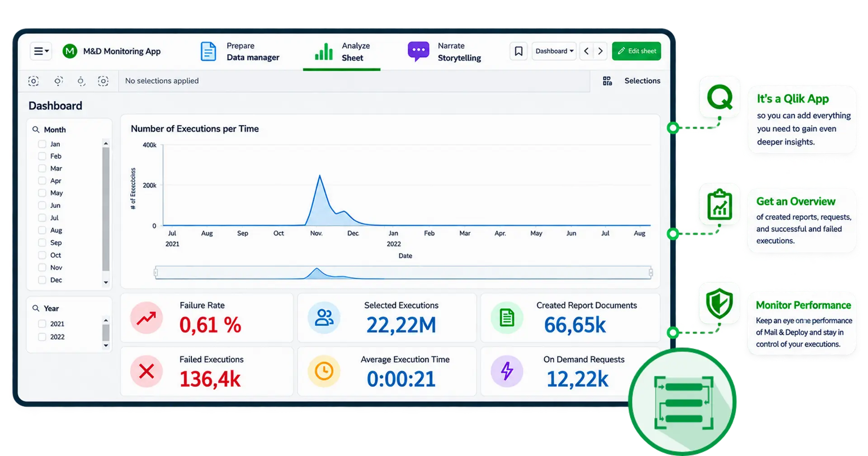868x456 pixels.
Task: Click the Average Execution Time clock icon
Action: pos(324,371)
